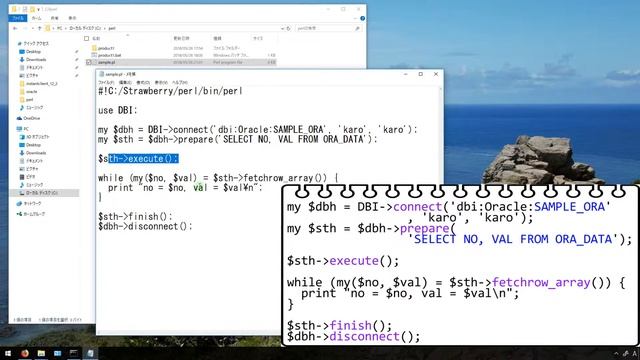Switch to File Explorer on taskbar

pos(41,353)
